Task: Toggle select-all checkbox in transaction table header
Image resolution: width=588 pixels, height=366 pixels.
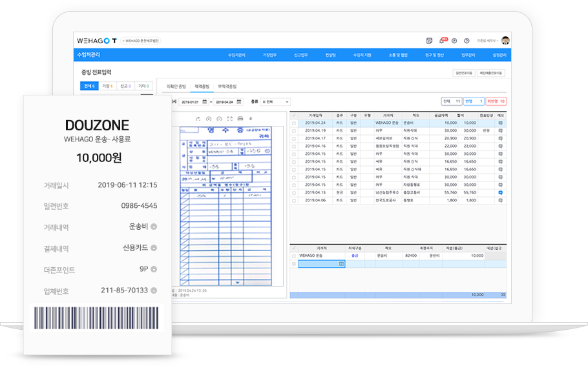Action: click(x=294, y=116)
